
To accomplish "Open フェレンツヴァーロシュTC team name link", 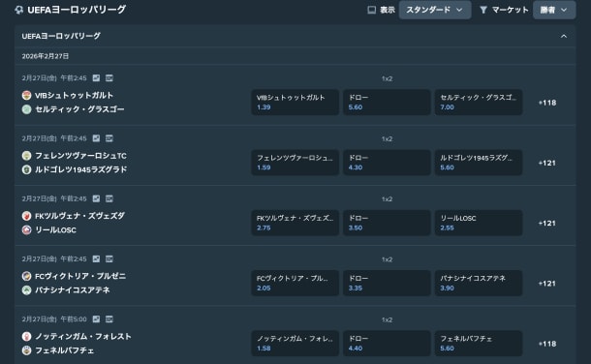I will point(80,156).
